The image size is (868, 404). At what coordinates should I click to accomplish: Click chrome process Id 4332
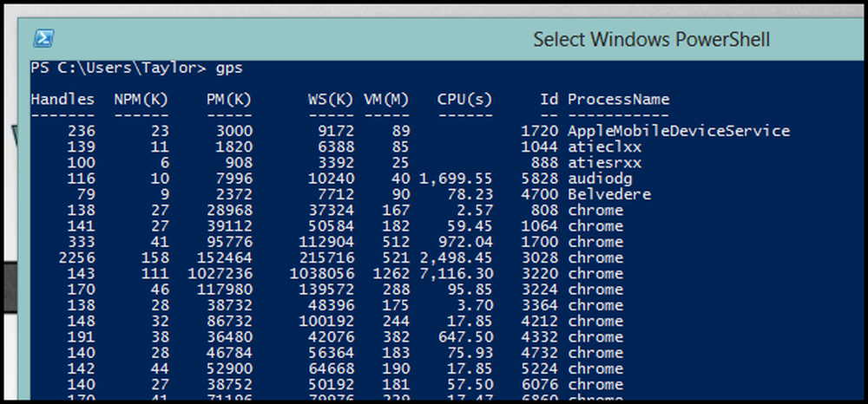click(540, 337)
